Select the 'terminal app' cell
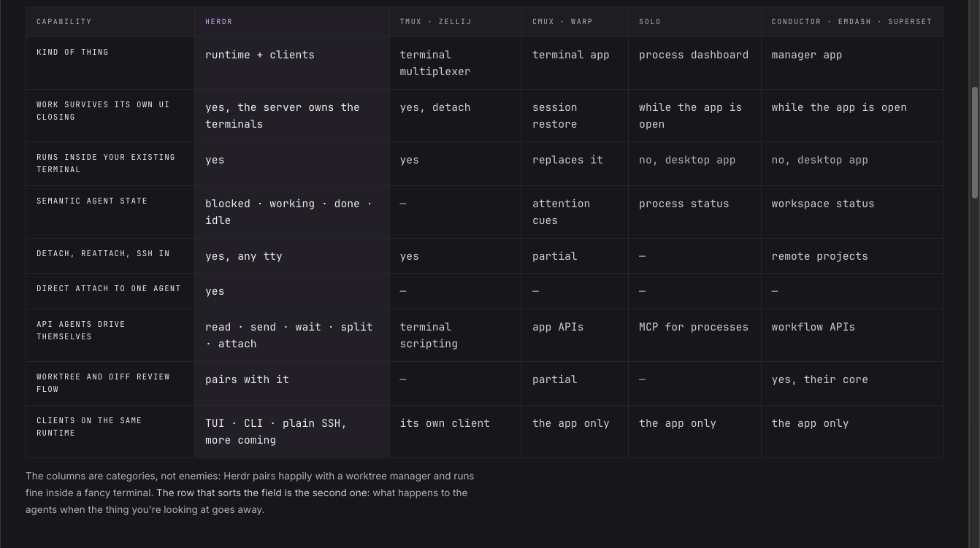Viewport: 980px width, 548px height. pos(575,63)
